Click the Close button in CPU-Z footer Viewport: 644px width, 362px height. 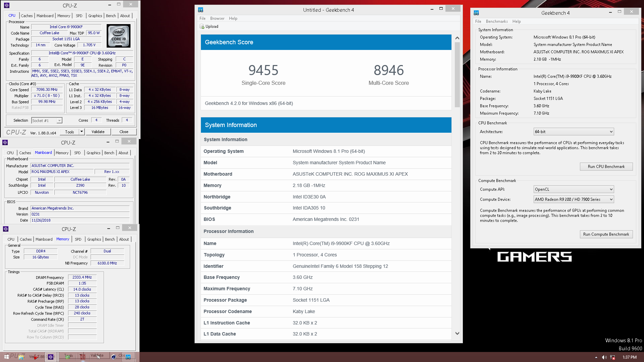click(x=124, y=132)
